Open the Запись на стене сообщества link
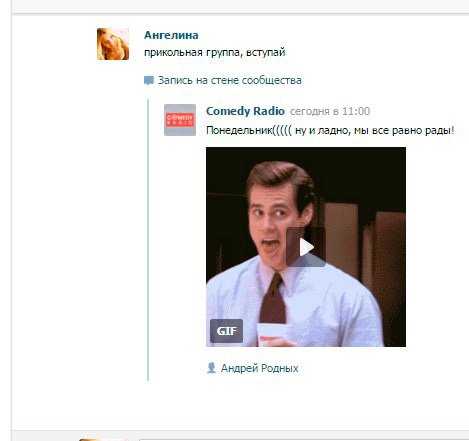 229,80
